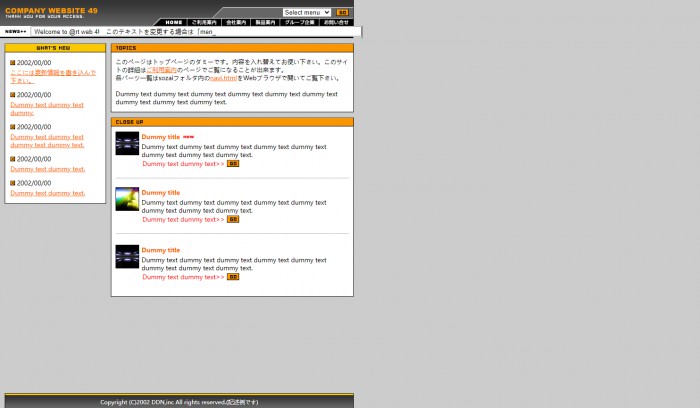Click bullet icon beside first 2002/00/00 entry
This screenshot has height=408, width=700.
pyautogui.click(x=13, y=63)
